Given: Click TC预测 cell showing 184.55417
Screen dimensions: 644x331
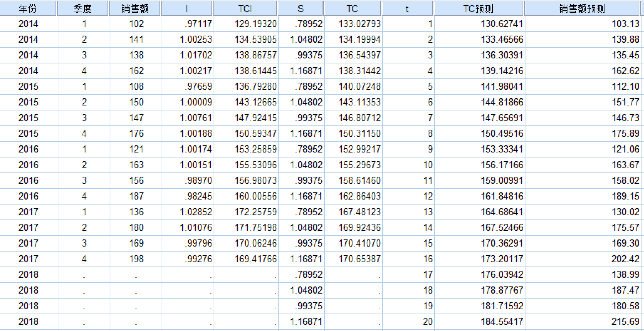Looking at the screenshot, I should pos(480,322).
